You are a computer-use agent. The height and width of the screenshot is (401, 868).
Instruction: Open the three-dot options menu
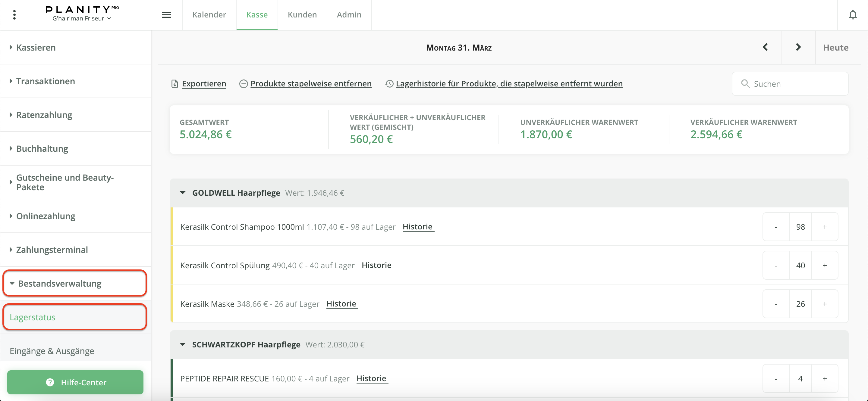pos(14,15)
